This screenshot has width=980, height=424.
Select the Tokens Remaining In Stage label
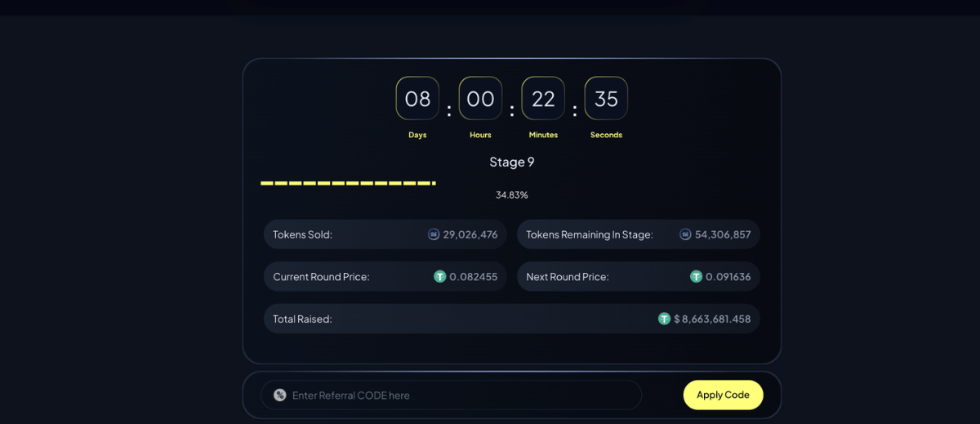[589, 234]
